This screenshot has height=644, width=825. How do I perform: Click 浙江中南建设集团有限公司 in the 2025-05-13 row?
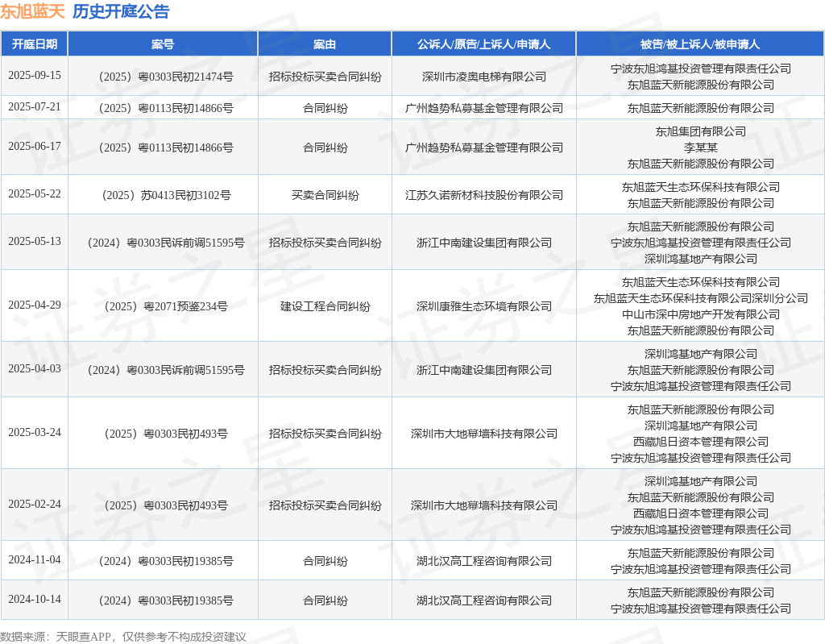click(484, 243)
